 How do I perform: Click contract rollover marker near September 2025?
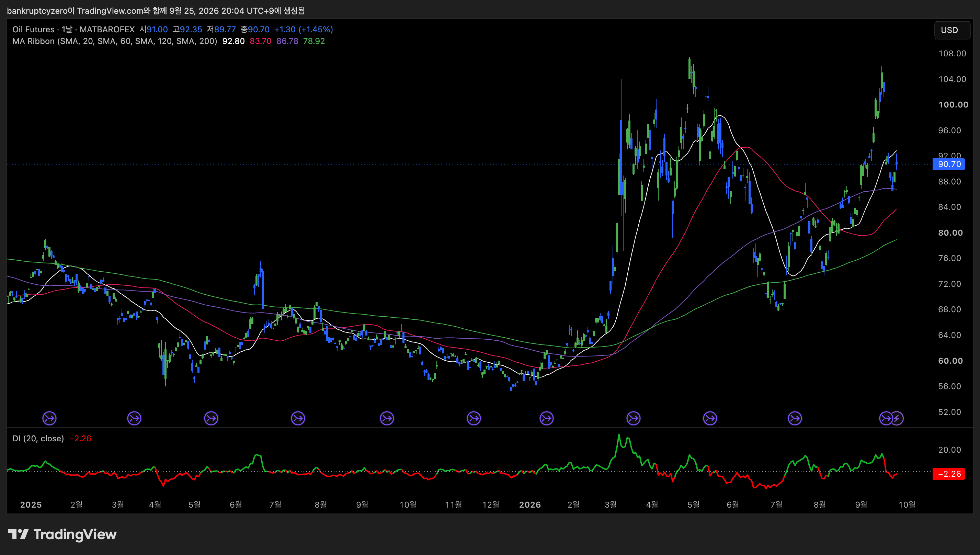387,418
